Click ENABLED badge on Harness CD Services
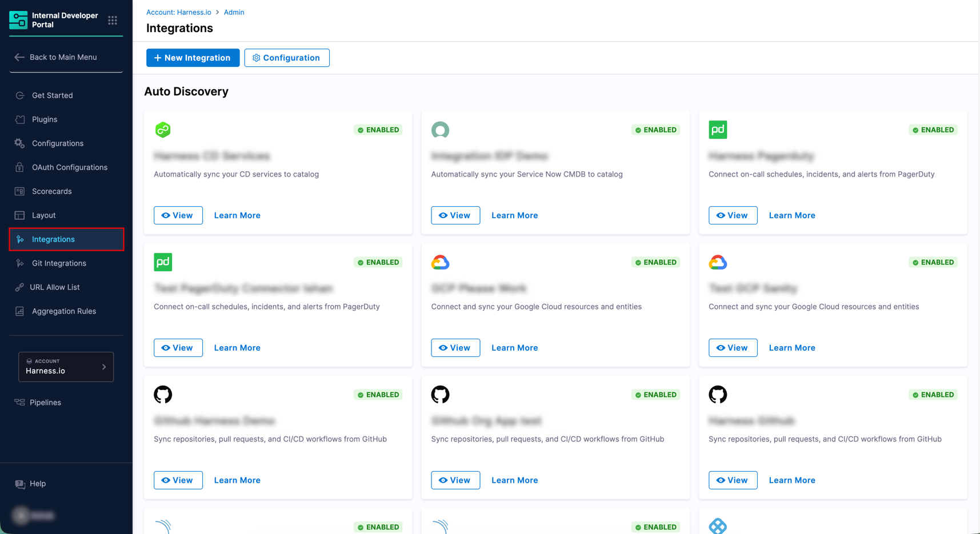The width and height of the screenshot is (980, 534). point(378,130)
